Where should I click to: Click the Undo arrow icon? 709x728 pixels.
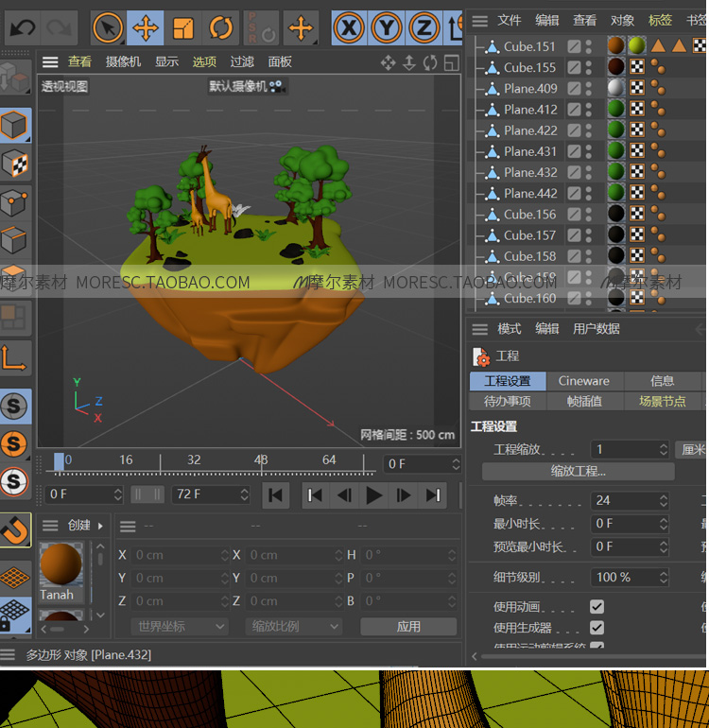click(x=22, y=28)
